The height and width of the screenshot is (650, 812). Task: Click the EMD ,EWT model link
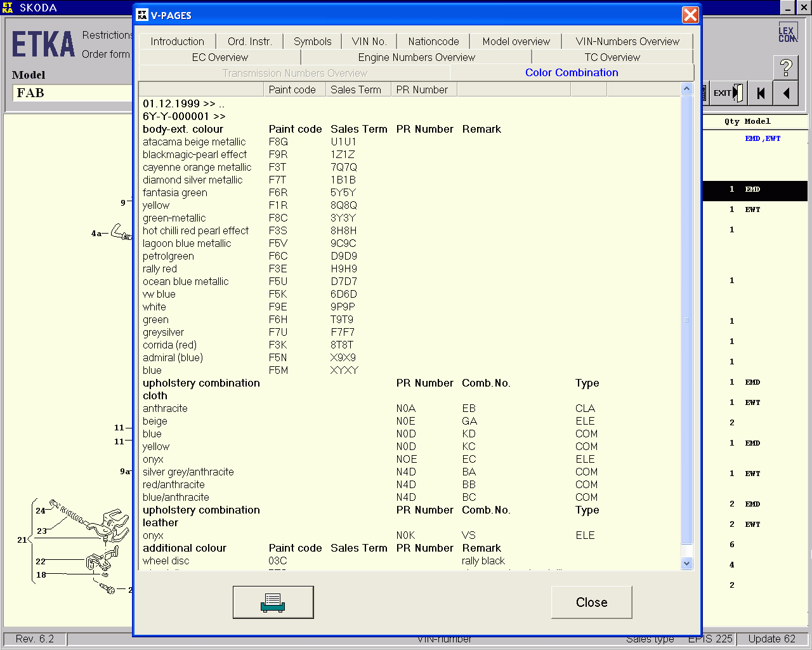tap(763, 138)
